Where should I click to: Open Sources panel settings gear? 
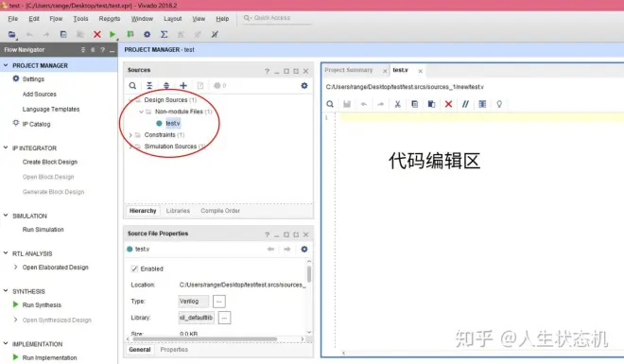(304, 85)
